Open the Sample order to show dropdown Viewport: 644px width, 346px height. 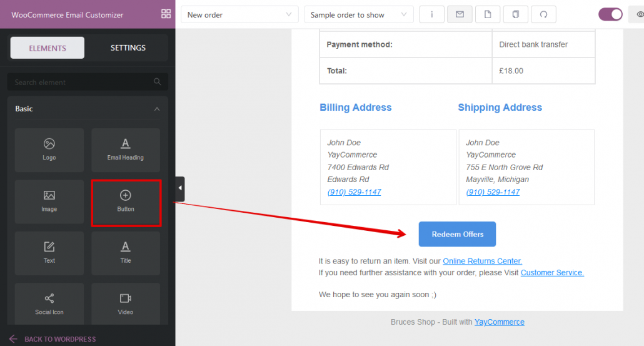358,14
